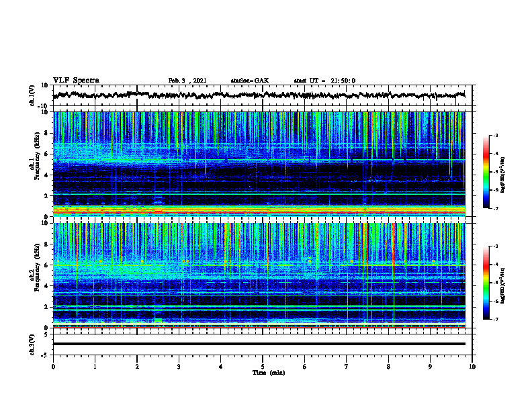Click the -7 label on ch.2 color bar
Image resolution: width=532 pixels, height=411 pixels.
pos(495,319)
